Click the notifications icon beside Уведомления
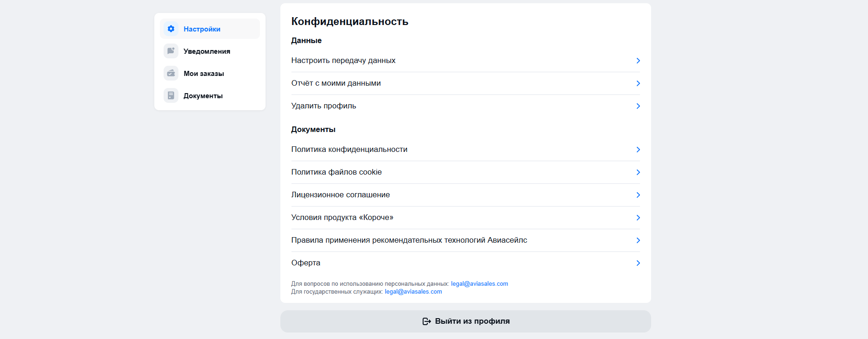Screen dimensions: 868x339 point(171,51)
